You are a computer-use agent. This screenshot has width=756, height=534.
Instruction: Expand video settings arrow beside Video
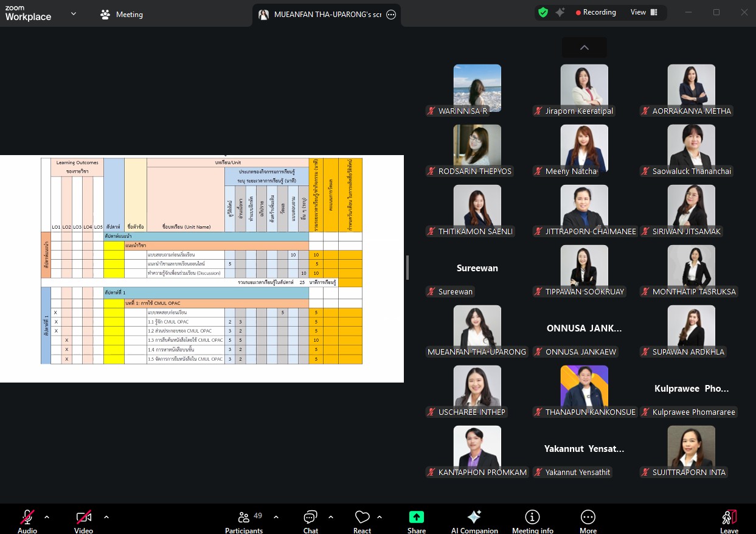[x=106, y=517]
